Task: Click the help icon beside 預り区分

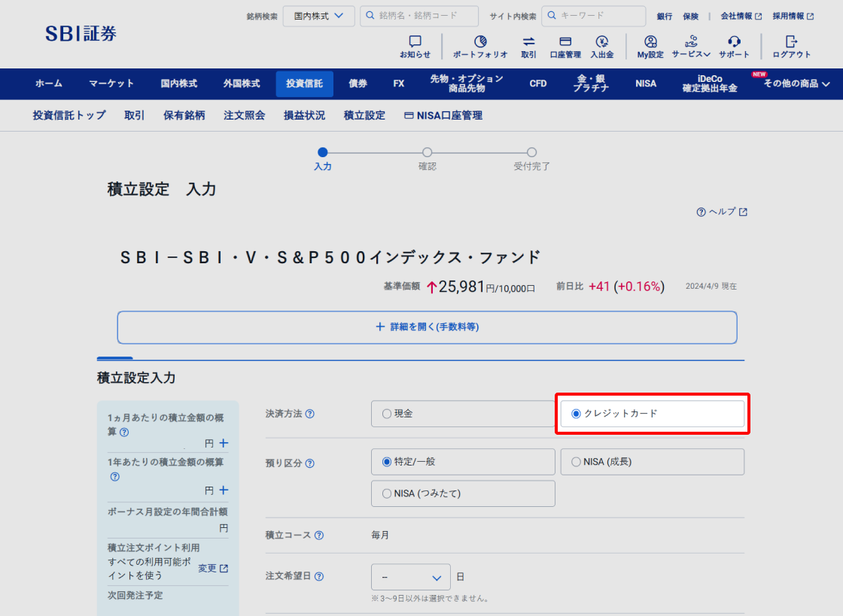Action: click(309, 463)
